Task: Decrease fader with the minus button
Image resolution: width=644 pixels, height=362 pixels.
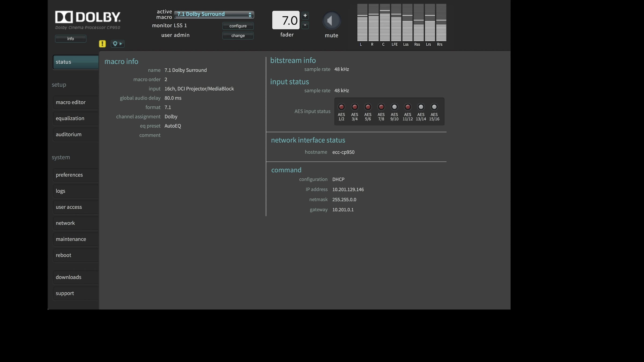Action: coord(305,25)
